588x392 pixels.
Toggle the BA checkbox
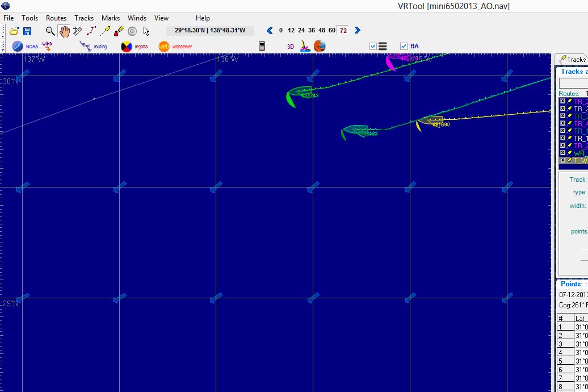point(404,46)
